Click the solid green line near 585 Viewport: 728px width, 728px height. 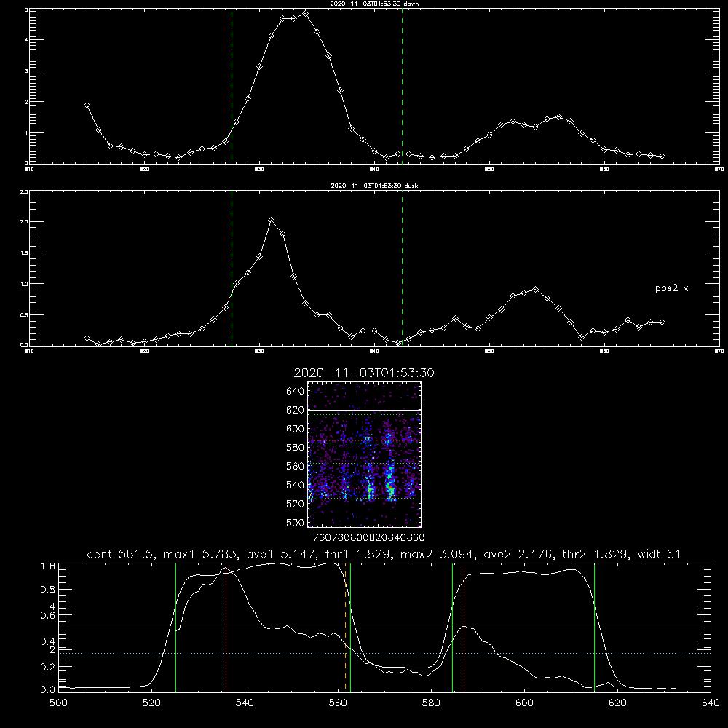[452, 627]
